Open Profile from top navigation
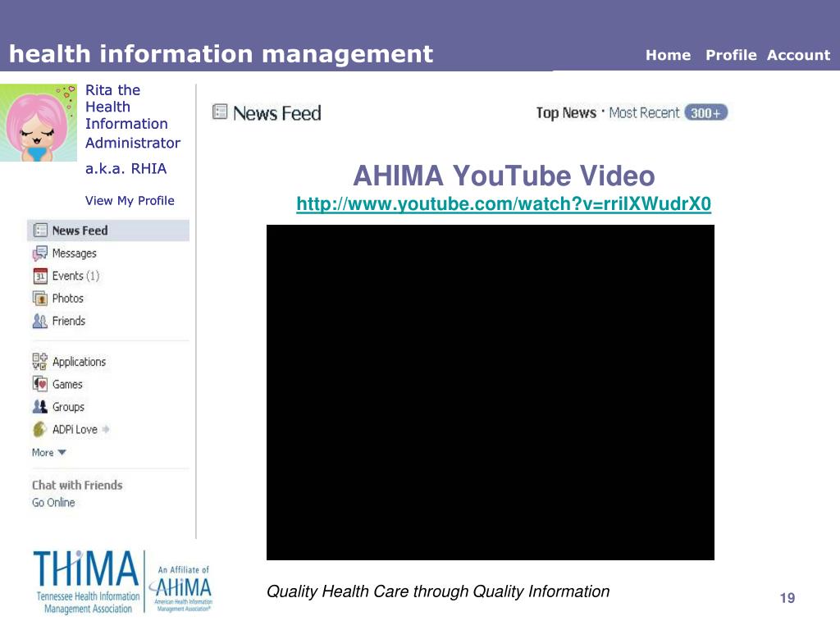 (x=731, y=55)
